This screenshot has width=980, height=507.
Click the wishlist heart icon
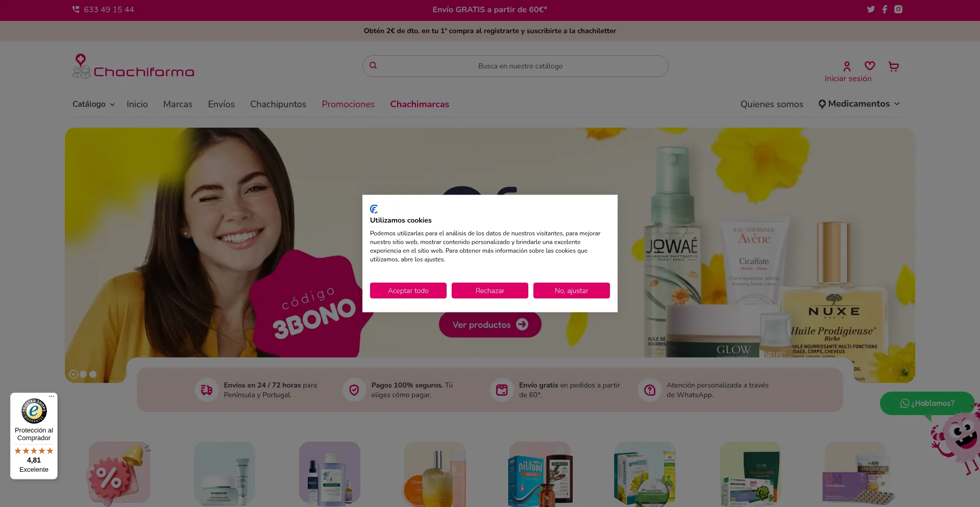870,66
